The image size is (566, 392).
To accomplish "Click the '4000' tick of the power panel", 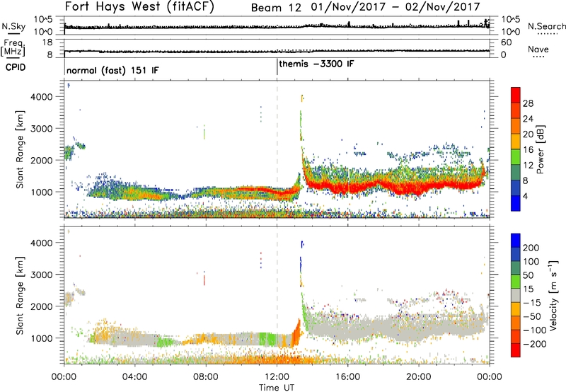I will (42, 97).
